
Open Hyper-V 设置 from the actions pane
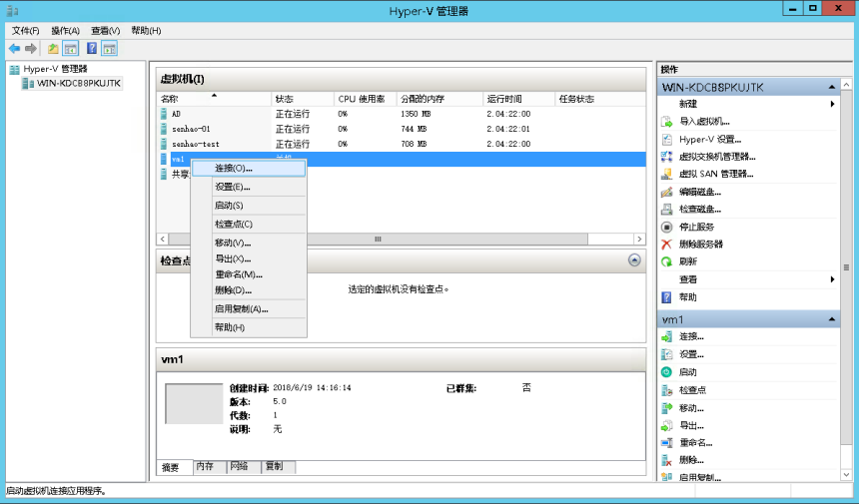pos(710,139)
